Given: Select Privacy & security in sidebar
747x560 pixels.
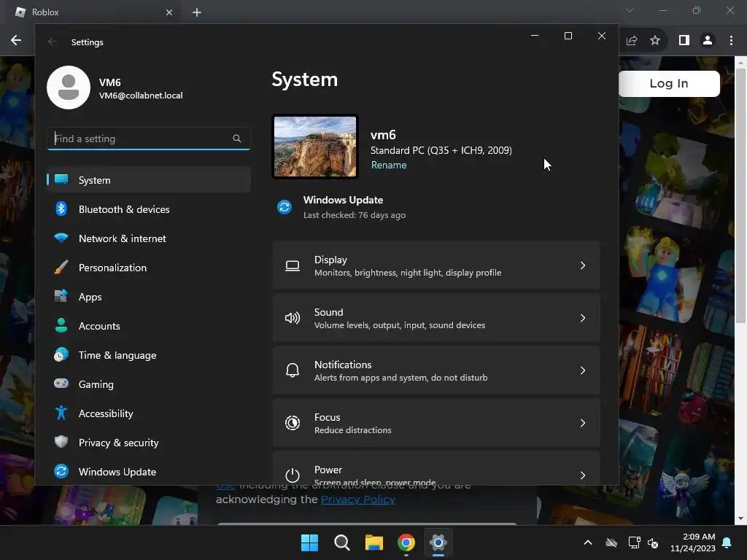Looking at the screenshot, I should 149,443.
